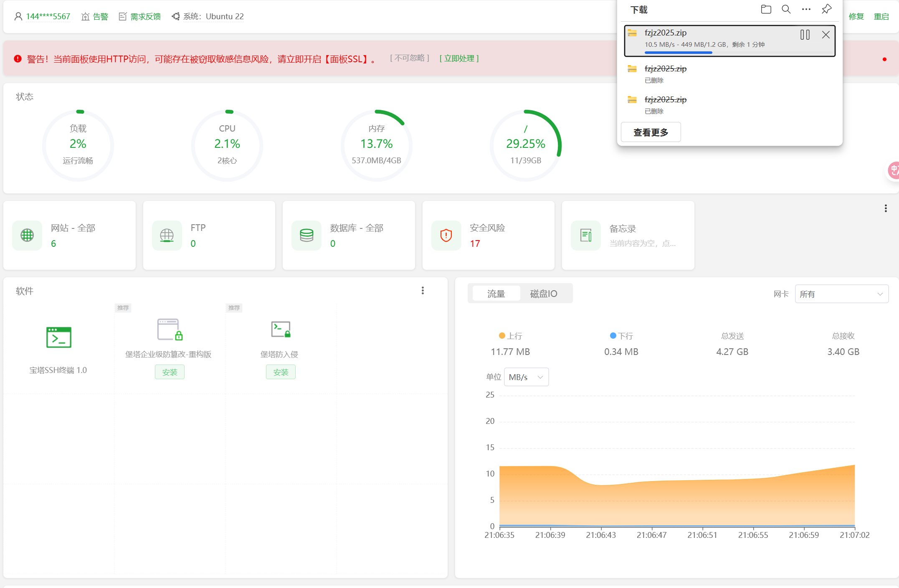Click the 备忘录 empty content text
Viewport: 899px width, 588px height.
[x=643, y=243]
